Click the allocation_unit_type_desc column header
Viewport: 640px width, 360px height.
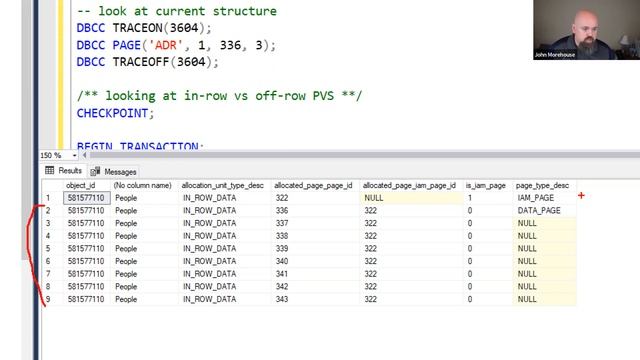pyautogui.click(x=222, y=185)
